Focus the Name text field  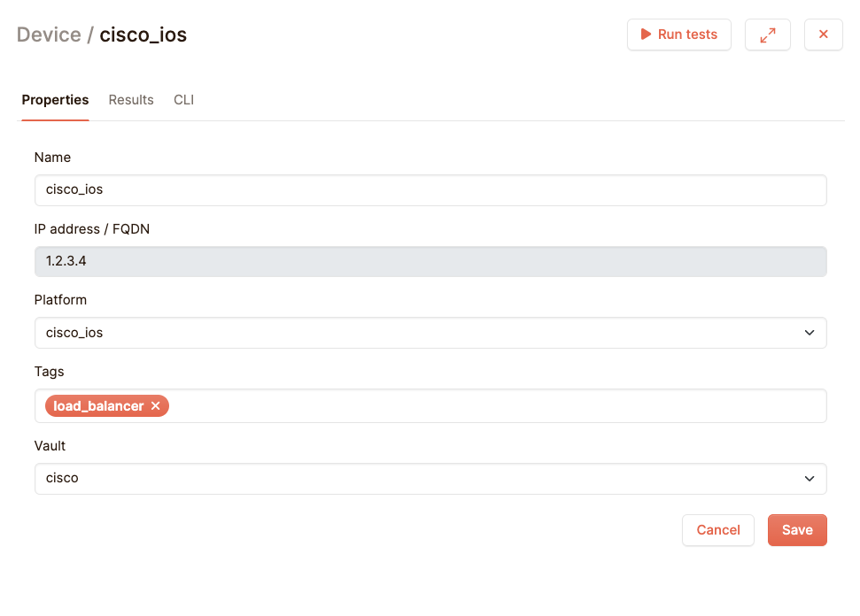pyautogui.click(x=430, y=189)
